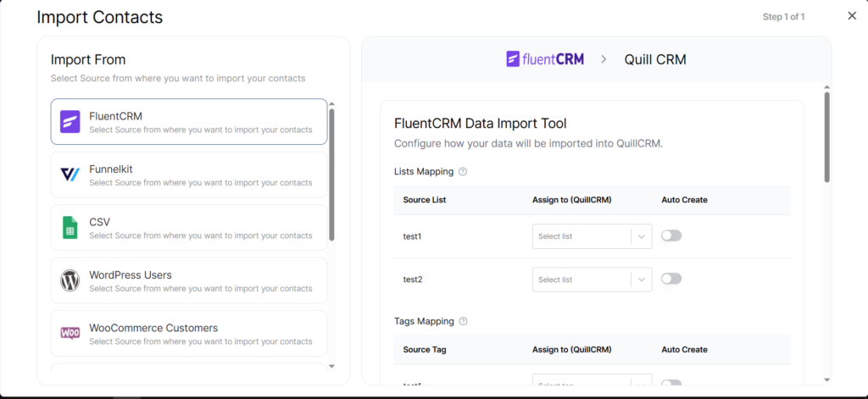Screen dimensions: 868x399
Task: Click the fluentCRM header logo
Action: tap(545, 59)
